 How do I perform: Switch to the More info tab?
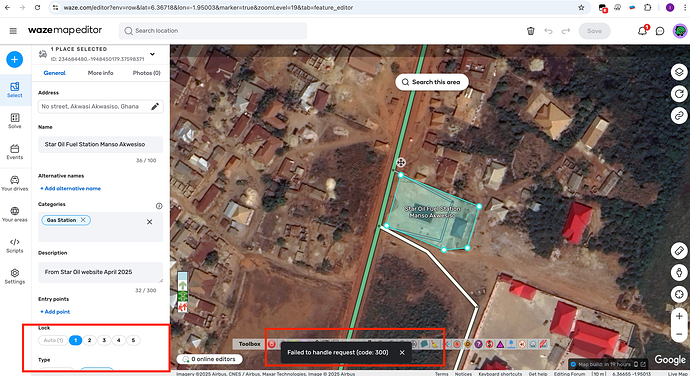(100, 73)
